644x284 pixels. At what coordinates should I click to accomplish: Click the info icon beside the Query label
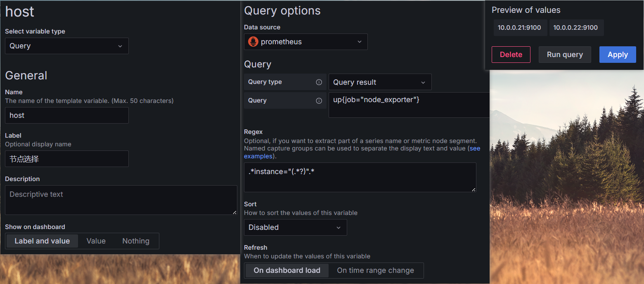tap(319, 100)
